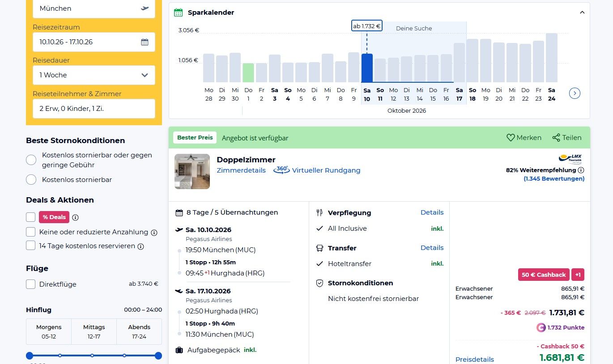Advance Sparkalender with the next arrow
This screenshot has width=613, height=364.
[x=575, y=93]
